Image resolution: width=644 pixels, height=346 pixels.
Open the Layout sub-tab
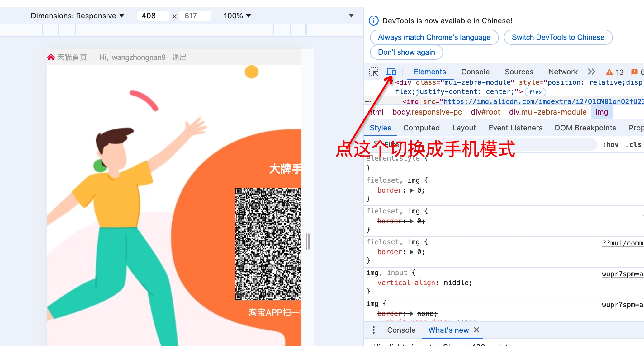click(x=464, y=128)
